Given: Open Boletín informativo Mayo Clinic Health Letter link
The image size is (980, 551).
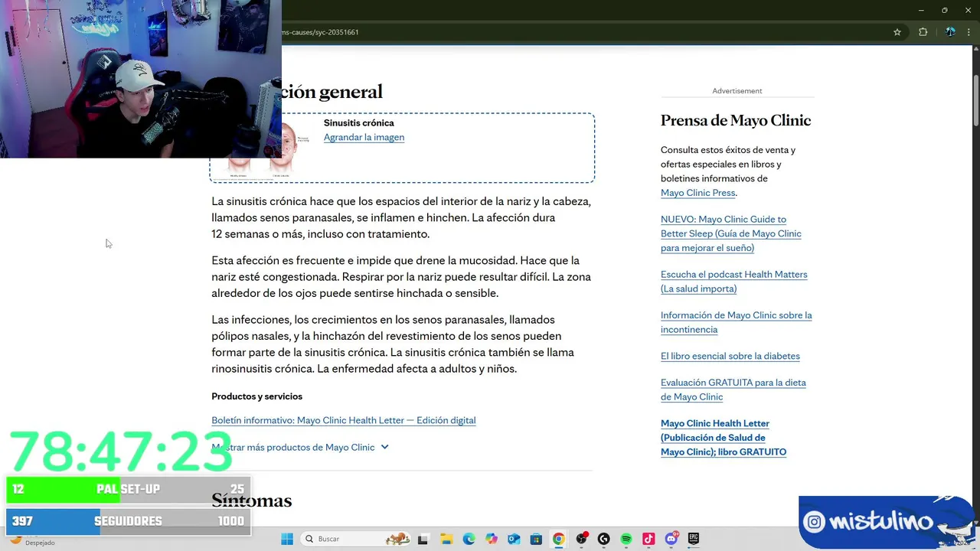Looking at the screenshot, I should click(x=343, y=420).
